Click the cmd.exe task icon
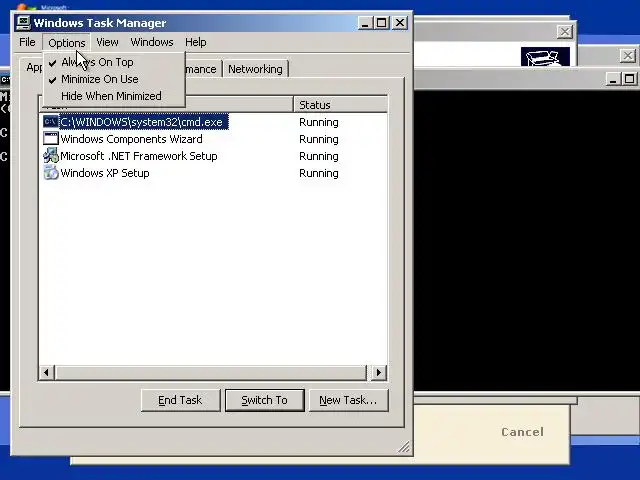Viewport: 640px width, 480px height. pos(51,122)
